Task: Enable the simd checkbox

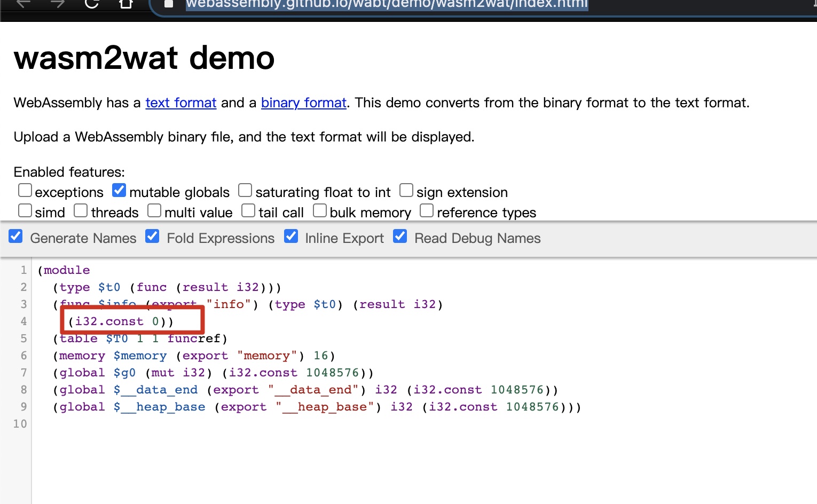Action: (x=25, y=210)
